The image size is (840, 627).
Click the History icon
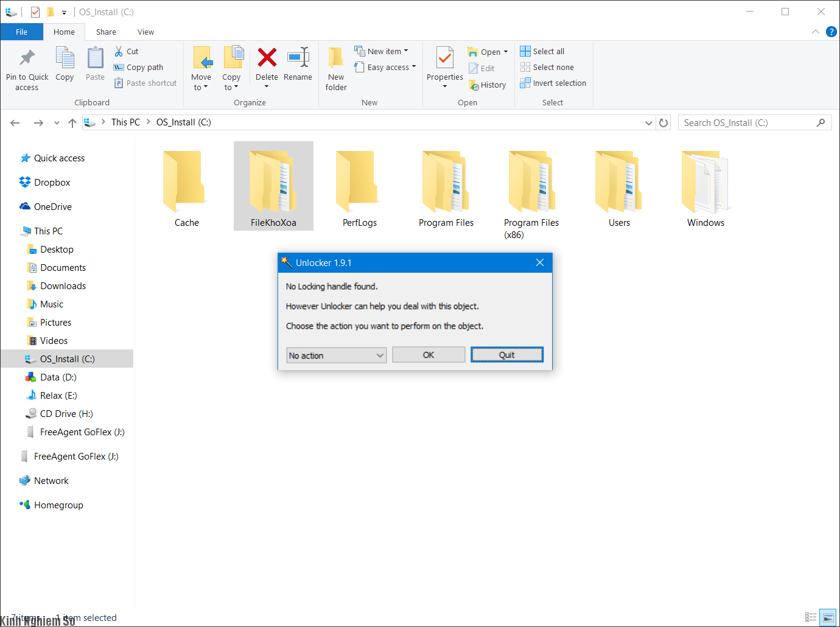tap(474, 85)
